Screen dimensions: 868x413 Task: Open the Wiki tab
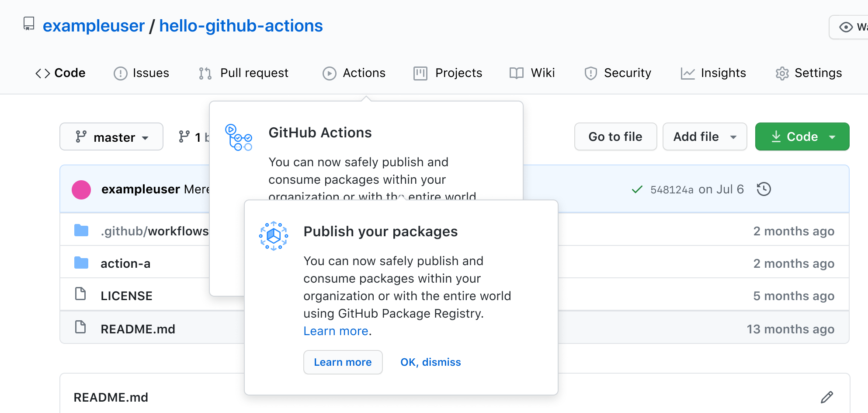(x=532, y=73)
